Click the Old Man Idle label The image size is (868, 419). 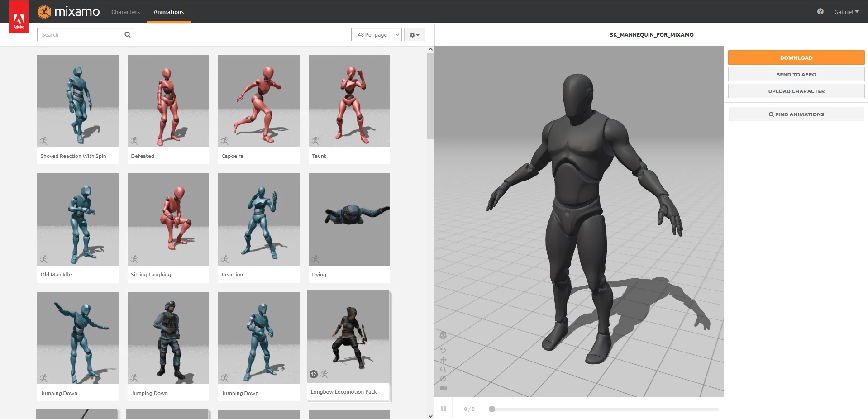(56, 275)
